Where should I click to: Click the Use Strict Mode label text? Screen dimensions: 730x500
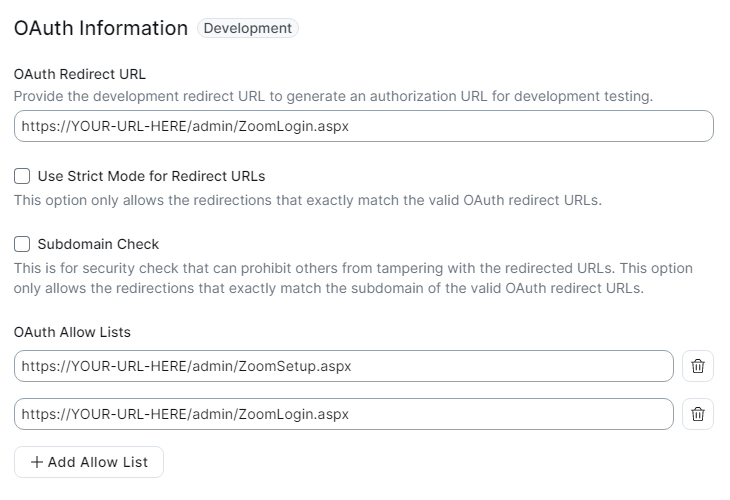point(151,176)
